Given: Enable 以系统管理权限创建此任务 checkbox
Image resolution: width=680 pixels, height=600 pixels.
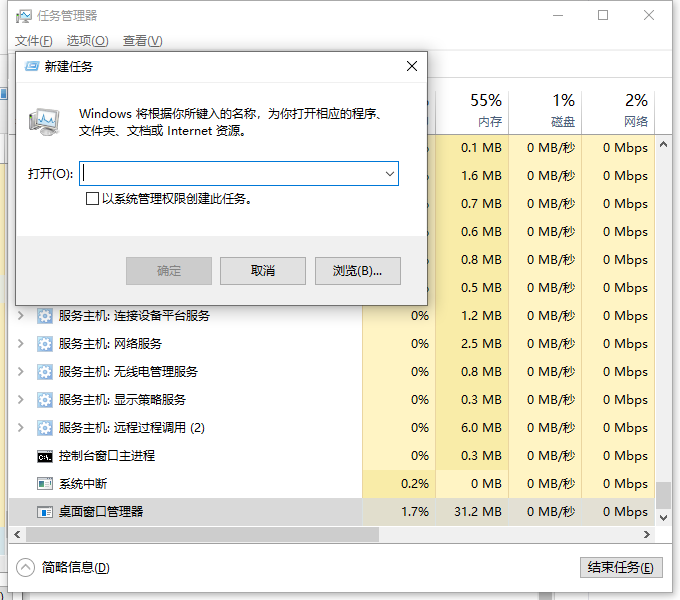Looking at the screenshot, I should tap(92, 199).
